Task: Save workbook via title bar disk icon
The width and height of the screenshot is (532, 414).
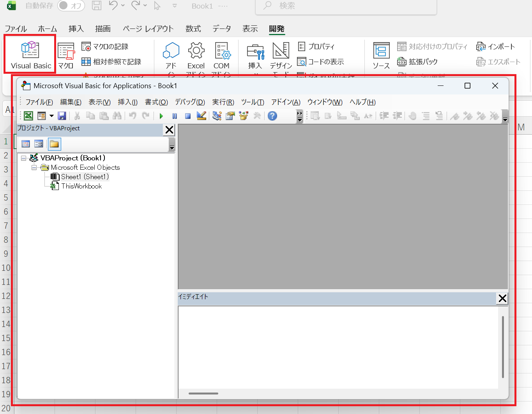Action: pyautogui.click(x=96, y=5)
